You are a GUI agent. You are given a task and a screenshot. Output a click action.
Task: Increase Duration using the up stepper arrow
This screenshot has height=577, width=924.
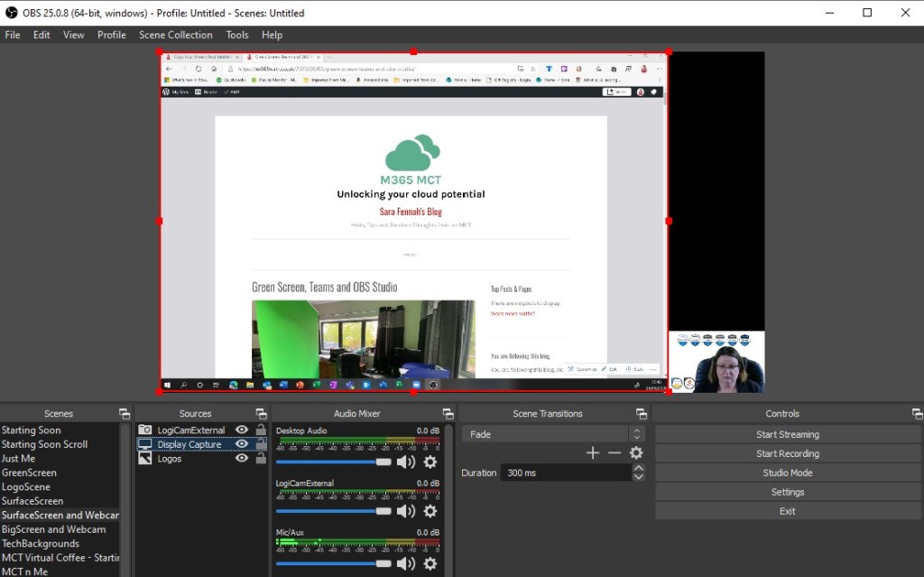[x=639, y=469]
